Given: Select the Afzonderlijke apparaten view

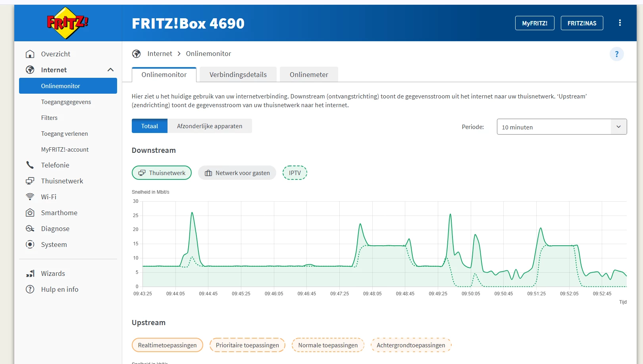Looking at the screenshot, I should click(x=210, y=126).
